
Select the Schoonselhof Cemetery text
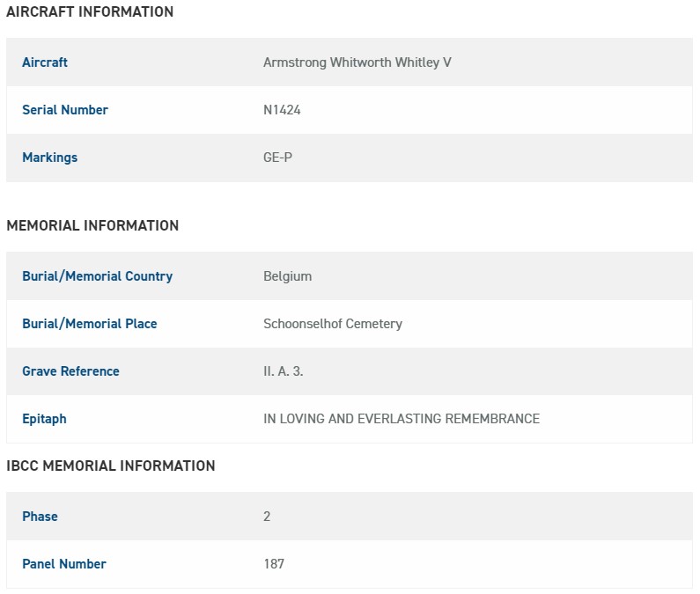pyautogui.click(x=332, y=324)
